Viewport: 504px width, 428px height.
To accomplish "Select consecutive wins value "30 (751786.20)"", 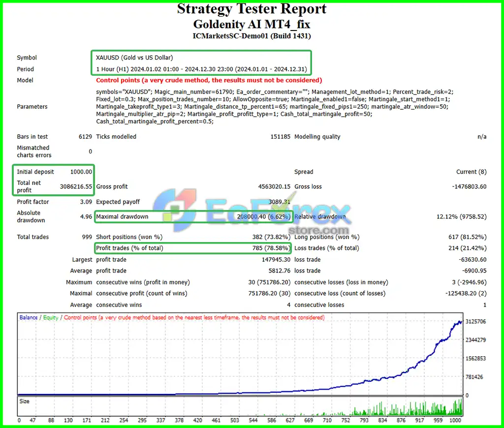I will [x=269, y=282].
